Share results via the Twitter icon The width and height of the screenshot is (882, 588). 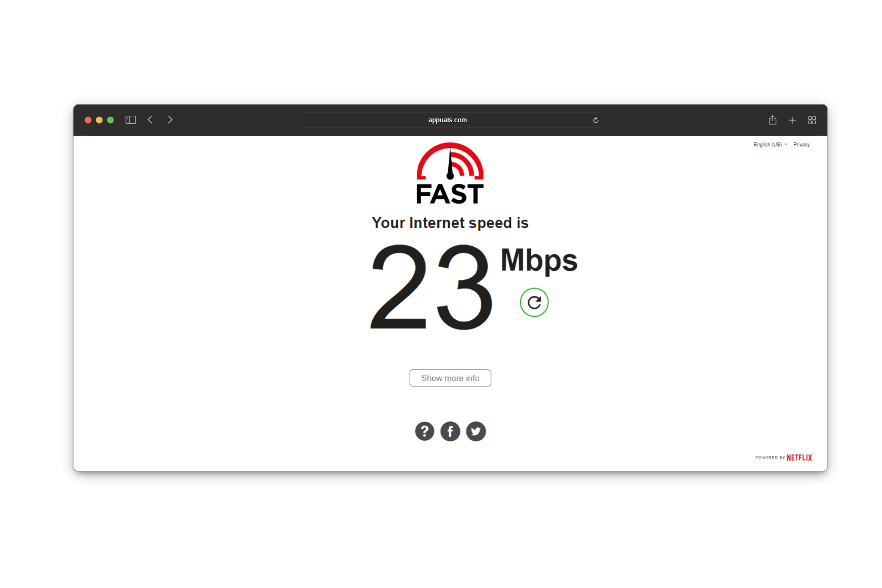tap(476, 431)
